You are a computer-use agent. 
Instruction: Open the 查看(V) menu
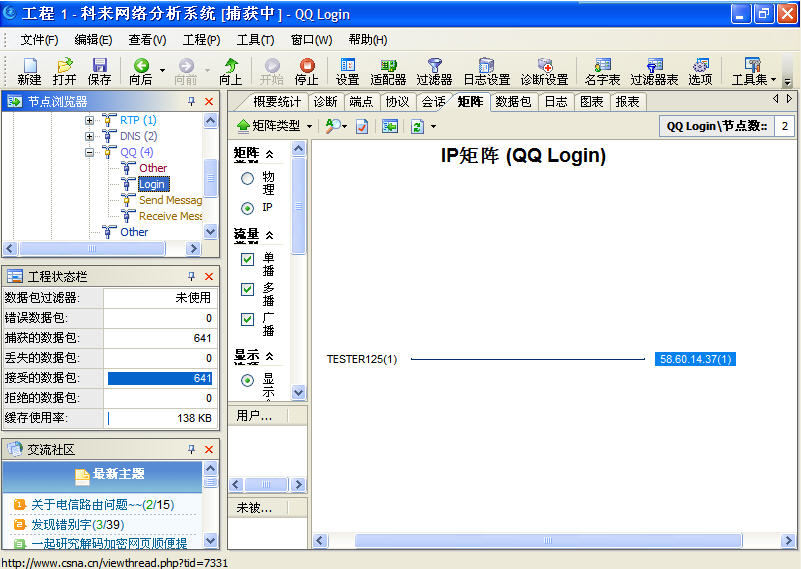click(x=147, y=40)
